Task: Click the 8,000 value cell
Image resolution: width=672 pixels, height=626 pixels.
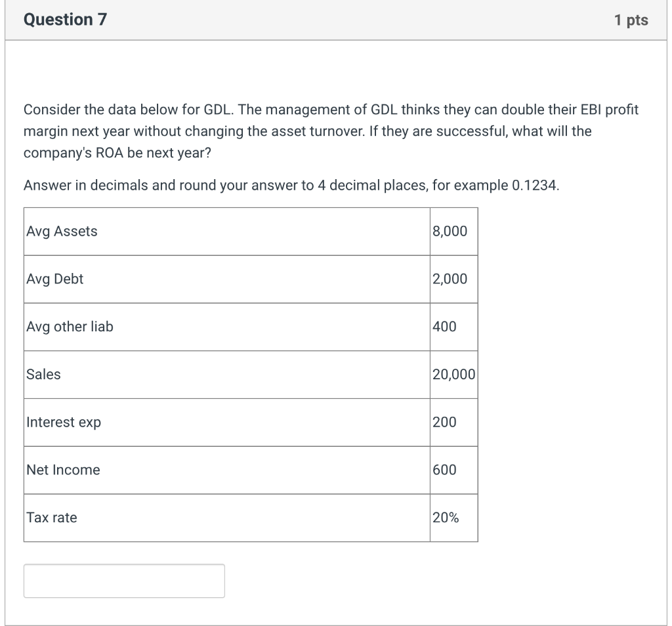Action: coord(453,231)
